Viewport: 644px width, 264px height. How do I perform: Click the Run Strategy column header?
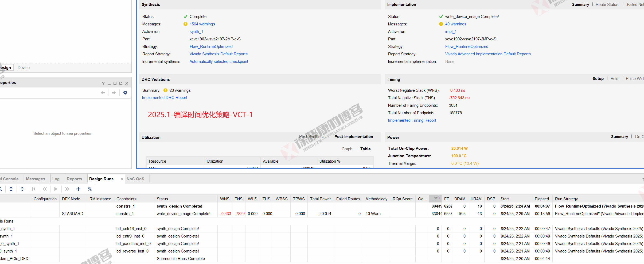(598, 199)
